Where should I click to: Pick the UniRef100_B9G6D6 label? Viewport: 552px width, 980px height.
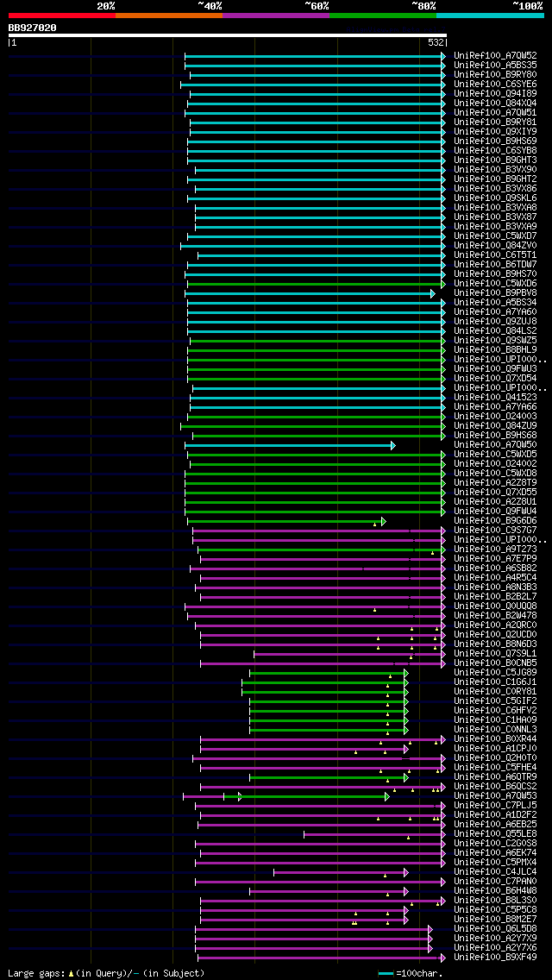click(495, 521)
